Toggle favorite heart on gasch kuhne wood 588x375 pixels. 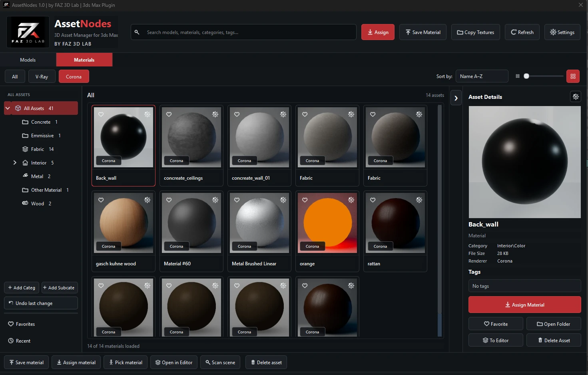(x=101, y=200)
